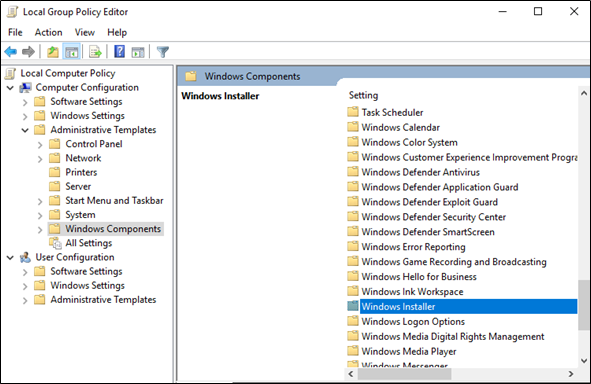591x384 pixels.
Task: Select Windows Logon Options
Action: 413,321
